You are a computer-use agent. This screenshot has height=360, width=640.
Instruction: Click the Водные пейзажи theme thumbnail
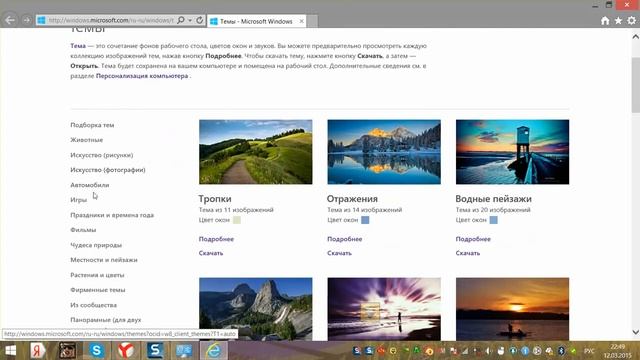click(512, 152)
